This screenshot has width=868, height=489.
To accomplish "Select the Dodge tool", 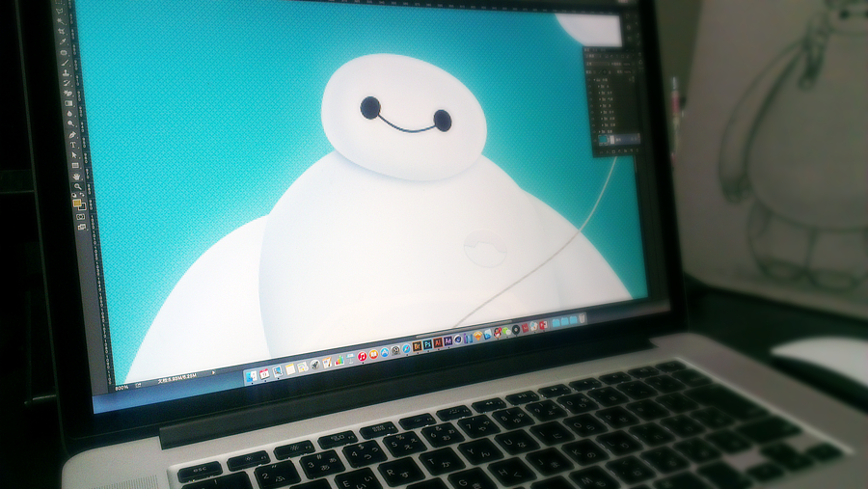I will click(x=70, y=122).
